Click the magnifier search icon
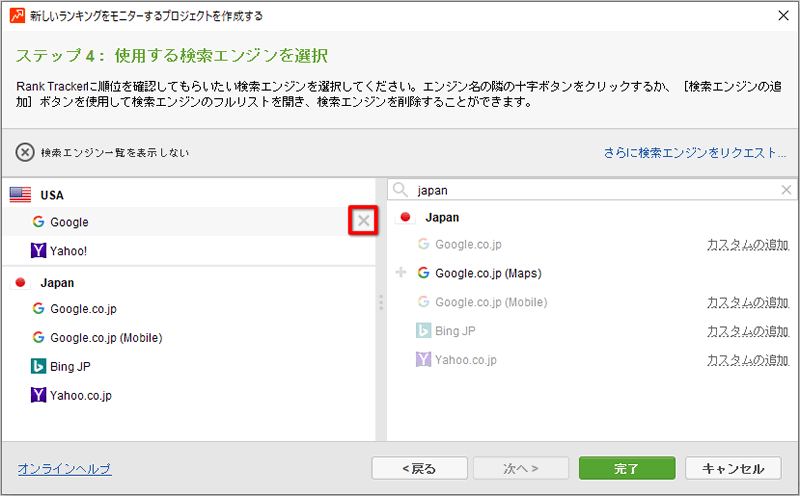 401,190
